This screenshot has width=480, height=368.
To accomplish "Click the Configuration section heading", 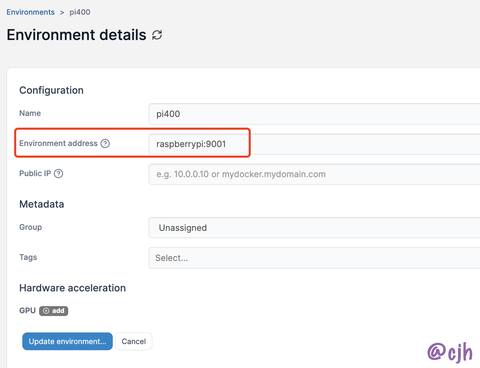I will pos(51,90).
